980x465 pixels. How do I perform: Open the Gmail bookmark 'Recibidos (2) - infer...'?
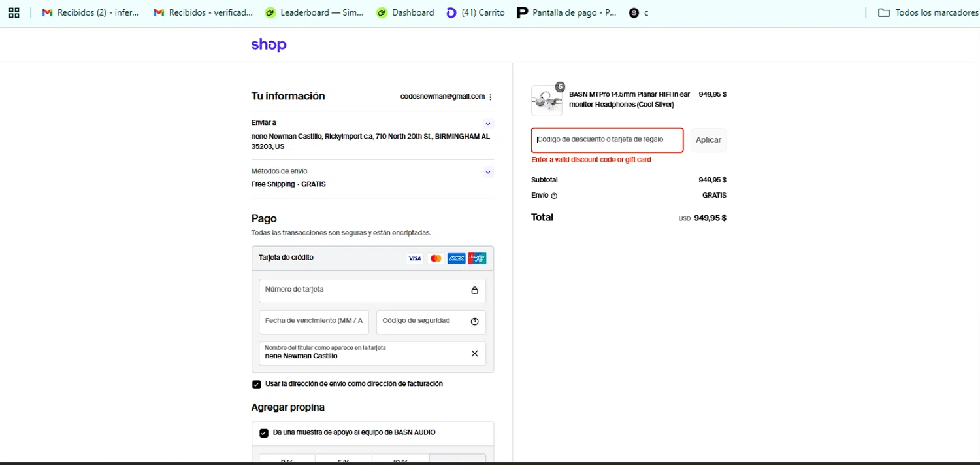(90, 12)
